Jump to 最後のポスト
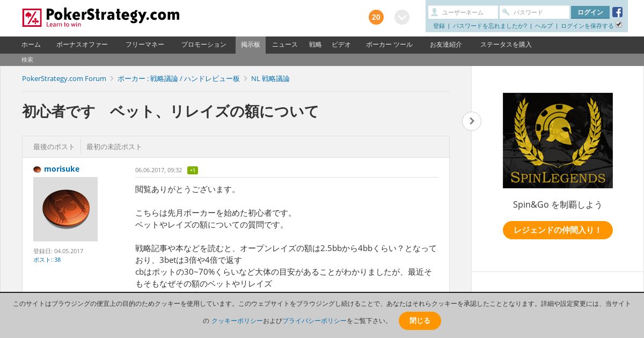 [x=54, y=146]
